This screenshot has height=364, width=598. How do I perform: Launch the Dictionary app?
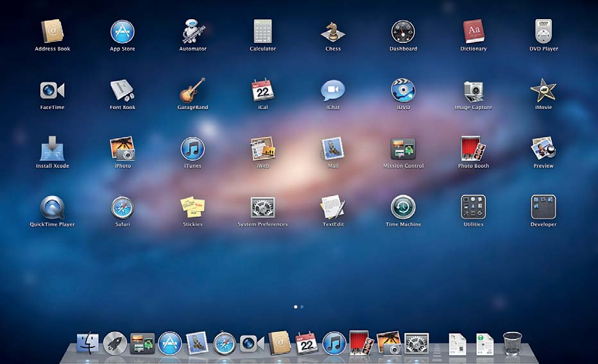pos(474,31)
